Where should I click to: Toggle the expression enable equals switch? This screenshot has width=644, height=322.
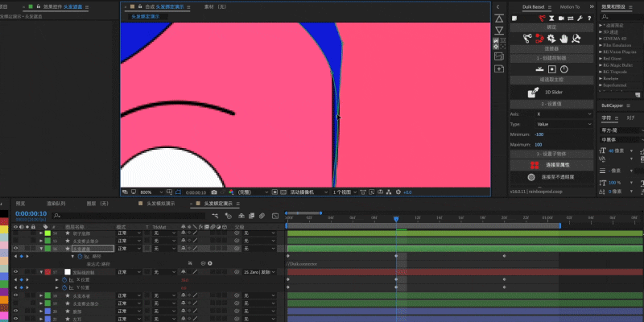point(190,263)
